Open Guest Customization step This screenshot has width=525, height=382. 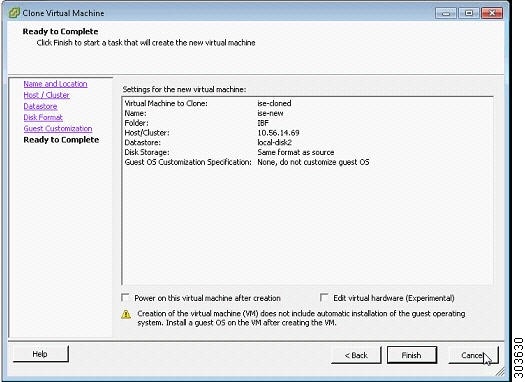click(58, 129)
